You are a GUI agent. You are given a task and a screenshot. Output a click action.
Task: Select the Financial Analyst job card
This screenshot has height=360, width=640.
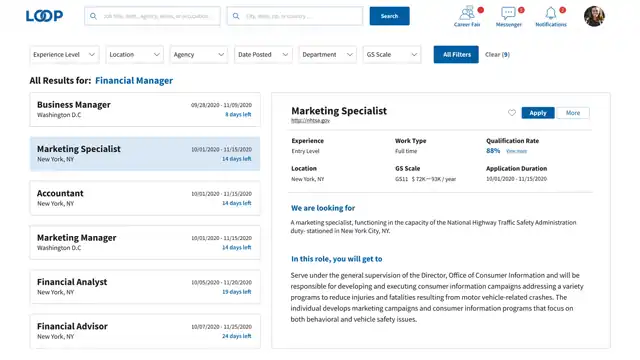coord(145,287)
